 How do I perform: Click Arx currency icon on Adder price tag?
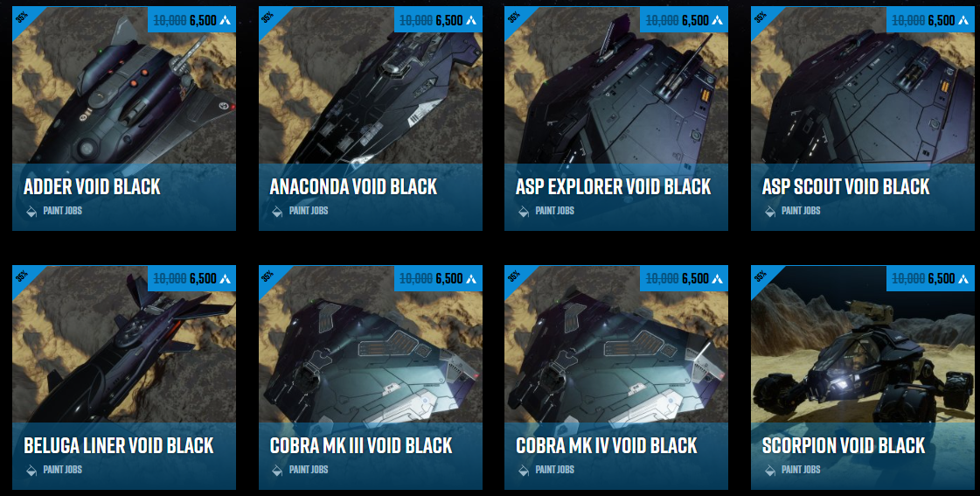pos(225,20)
